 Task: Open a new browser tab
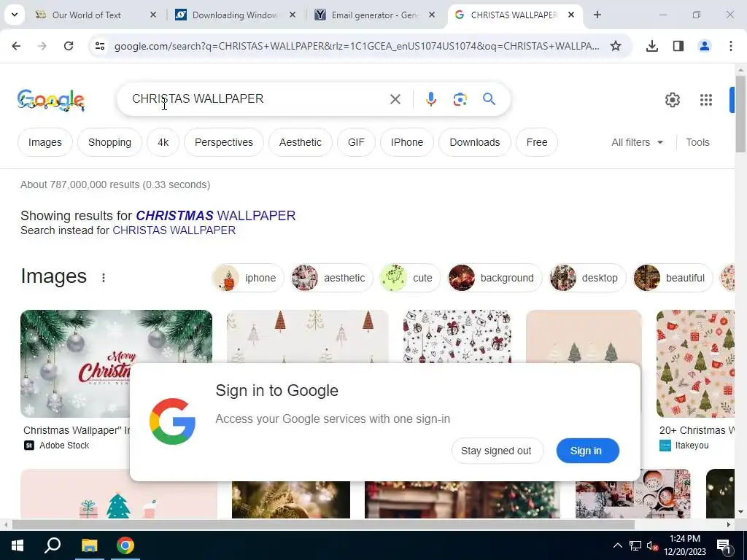pos(597,15)
